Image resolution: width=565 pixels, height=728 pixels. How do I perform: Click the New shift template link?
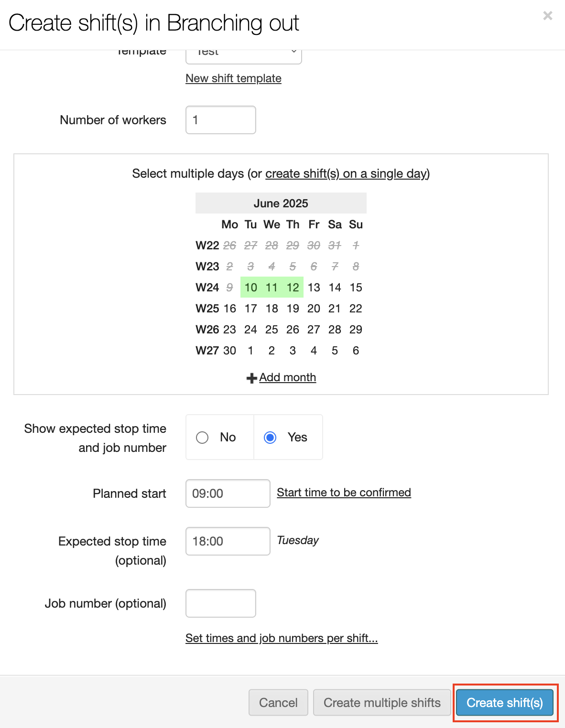(233, 78)
